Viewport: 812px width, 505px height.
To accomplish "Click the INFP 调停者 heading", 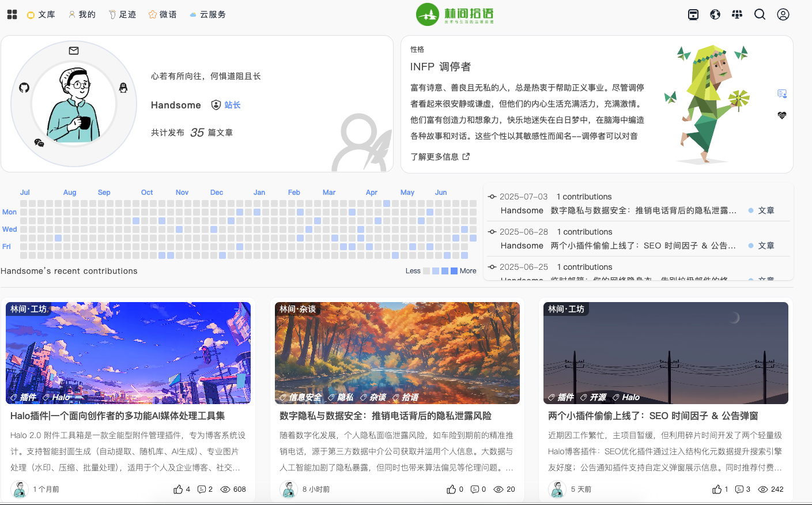I will tap(440, 67).
